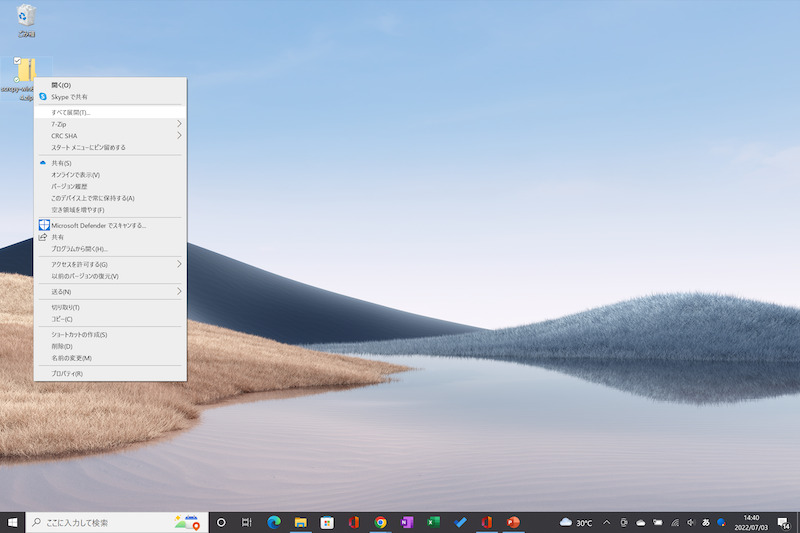Expand the 送る(N) submenu

point(110,291)
